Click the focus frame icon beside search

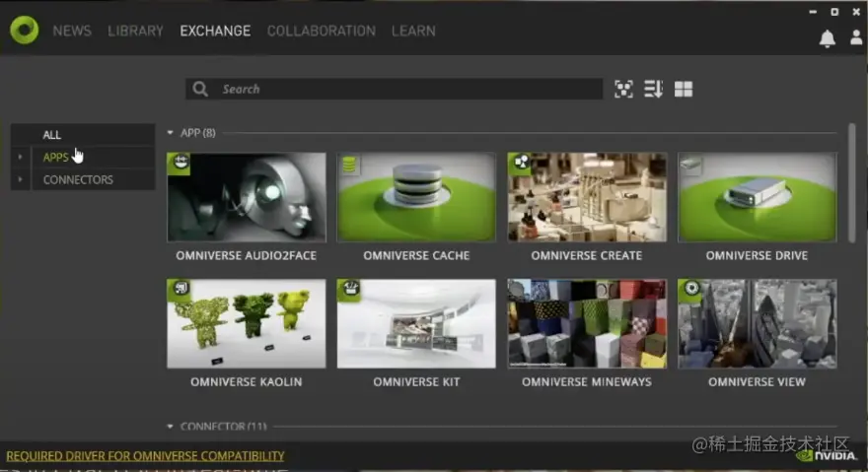coord(623,89)
